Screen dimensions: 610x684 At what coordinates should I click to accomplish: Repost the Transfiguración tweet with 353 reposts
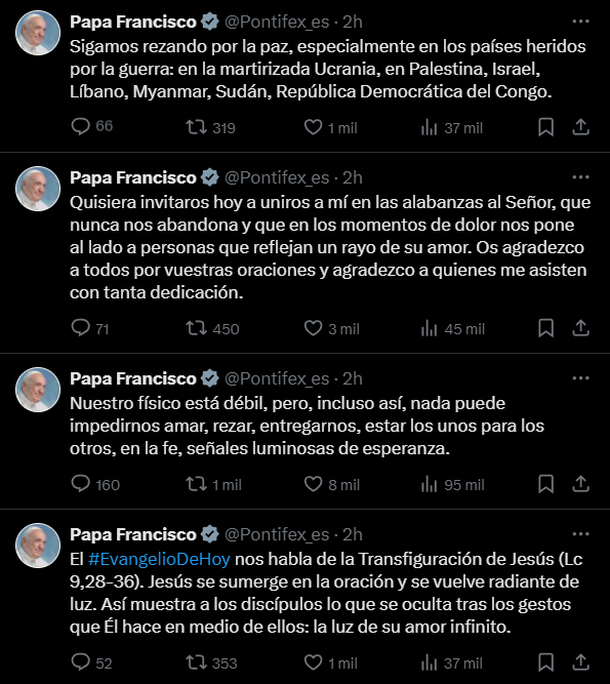click(x=197, y=662)
